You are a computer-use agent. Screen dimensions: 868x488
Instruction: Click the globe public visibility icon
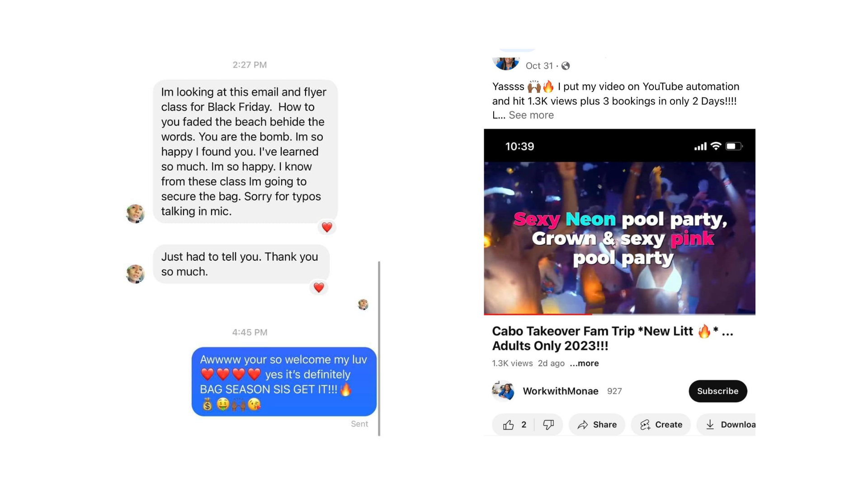[x=566, y=66]
